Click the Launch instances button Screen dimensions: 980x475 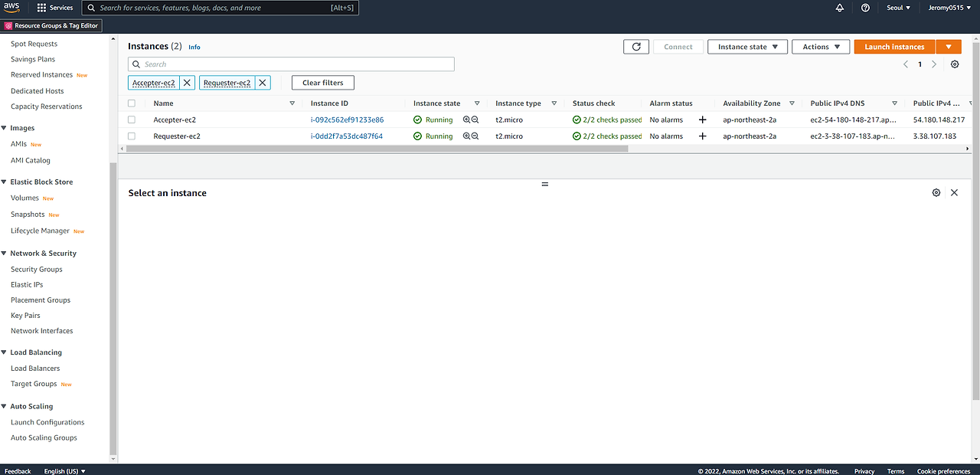[x=895, y=47]
